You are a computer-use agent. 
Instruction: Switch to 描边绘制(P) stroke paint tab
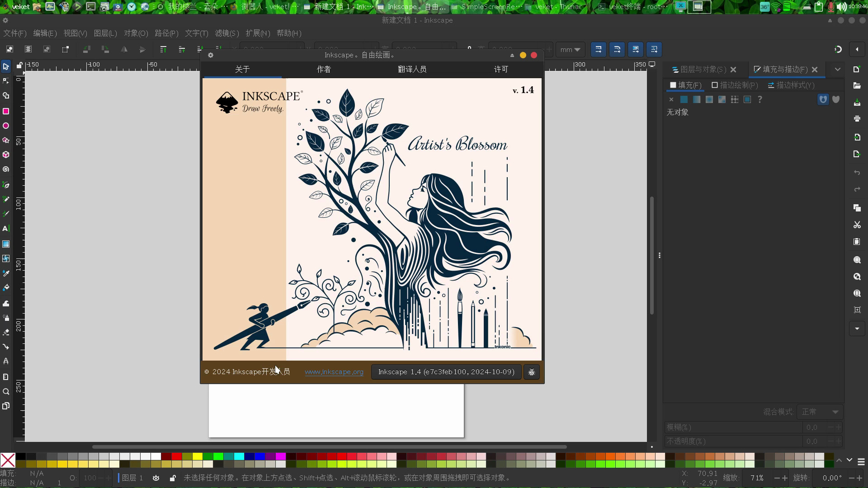tap(735, 85)
